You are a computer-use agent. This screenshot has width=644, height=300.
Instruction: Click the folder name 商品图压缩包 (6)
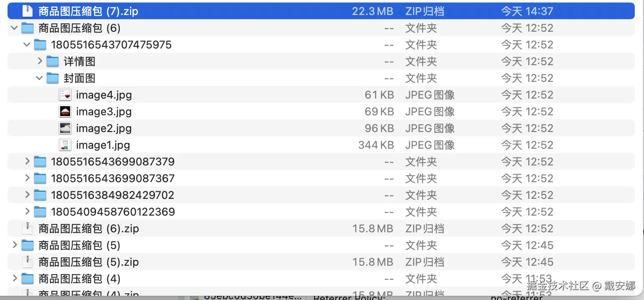[x=79, y=28]
